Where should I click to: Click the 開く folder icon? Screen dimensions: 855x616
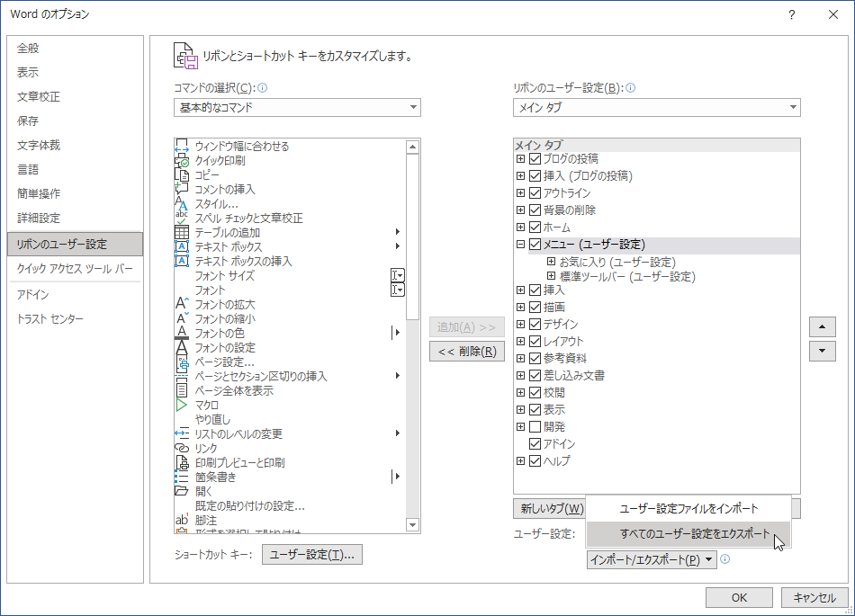(182, 491)
